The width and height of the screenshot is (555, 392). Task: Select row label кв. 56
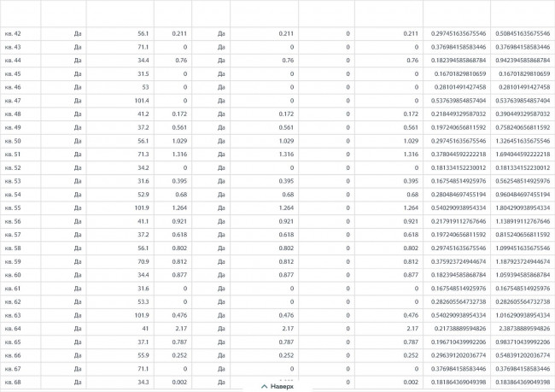click(x=13, y=221)
